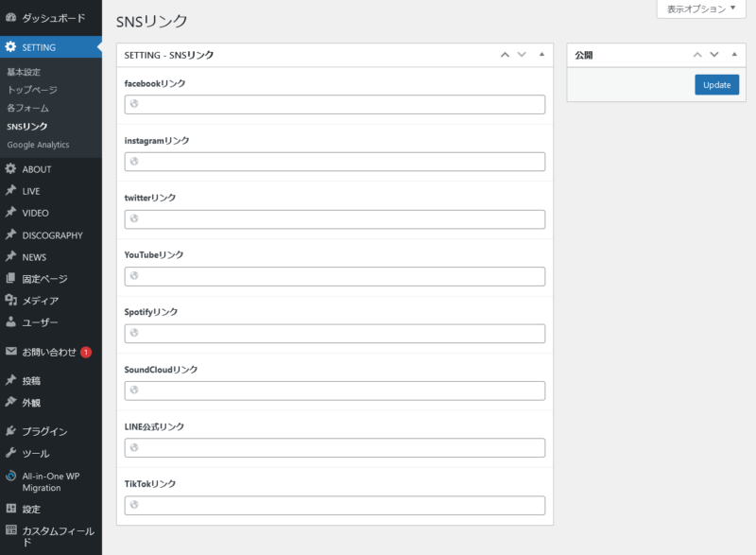The width and height of the screenshot is (756, 555).
Task: Click the media library icon
Action: (11, 301)
